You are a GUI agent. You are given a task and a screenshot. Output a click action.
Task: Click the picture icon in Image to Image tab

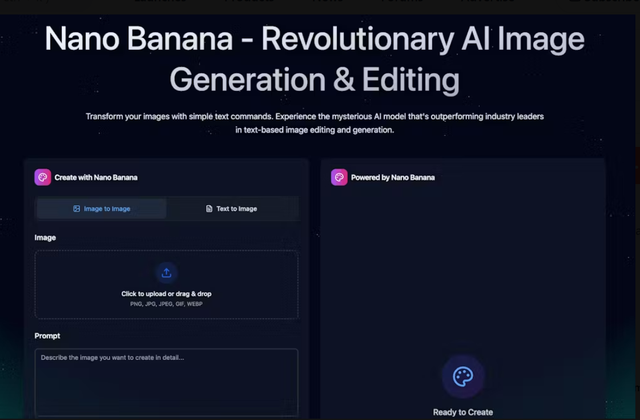[x=76, y=209]
